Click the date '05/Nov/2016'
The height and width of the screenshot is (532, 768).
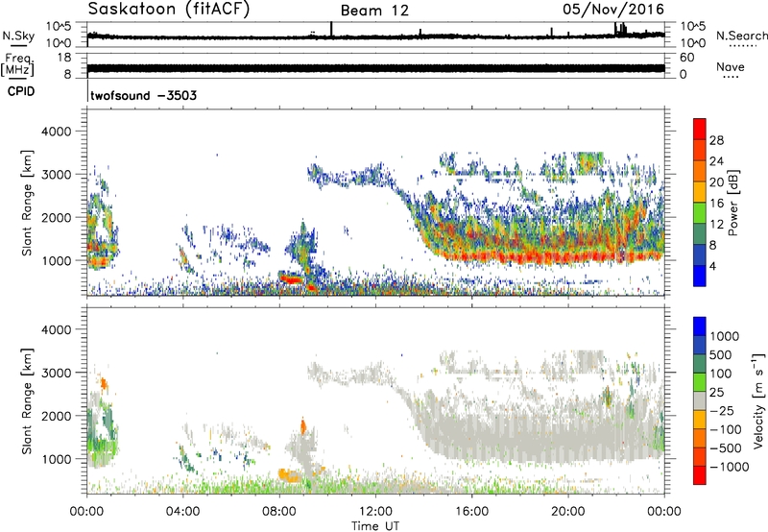click(x=613, y=9)
